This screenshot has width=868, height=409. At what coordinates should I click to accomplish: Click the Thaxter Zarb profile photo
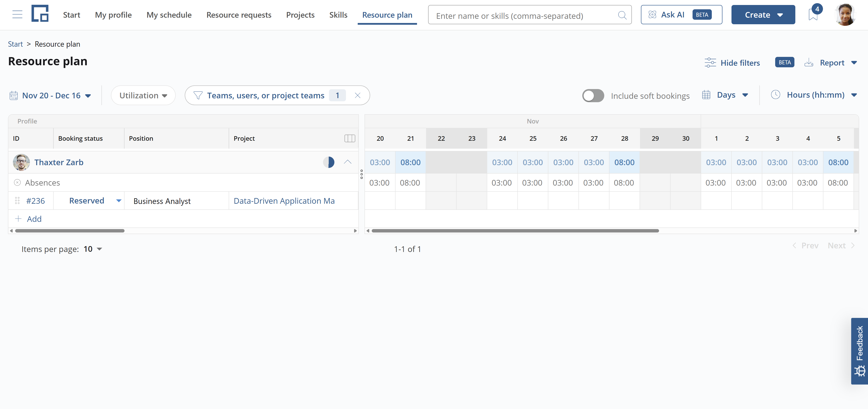(x=21, y=162)
